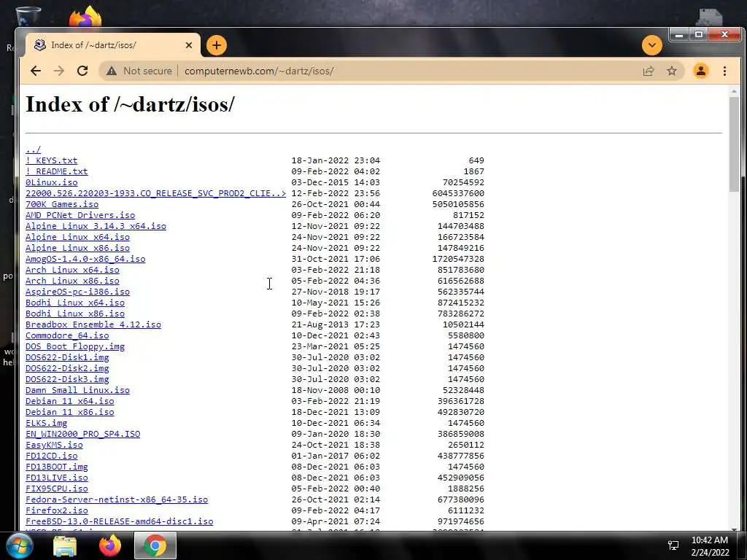This screenshot has height=560, width=747.
Task: Click the Firefox2.iso link
Action: point(57,511)
